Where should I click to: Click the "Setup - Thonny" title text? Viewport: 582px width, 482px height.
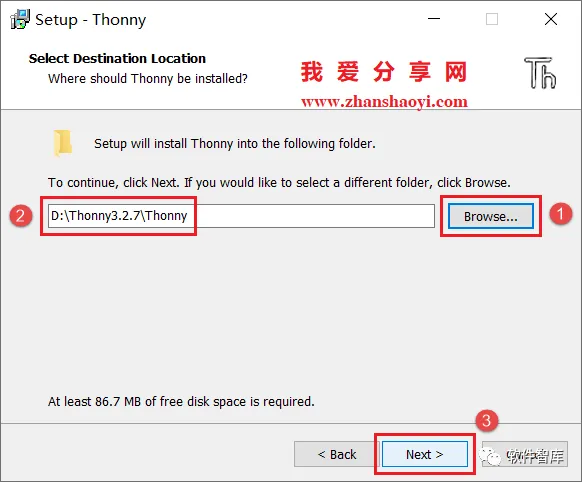(x=91, y=20)
